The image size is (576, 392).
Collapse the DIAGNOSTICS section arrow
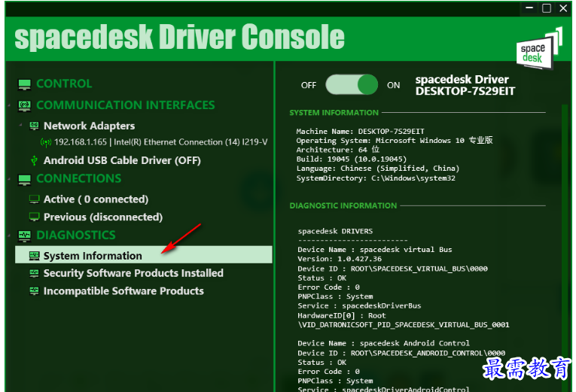point(9,236)
